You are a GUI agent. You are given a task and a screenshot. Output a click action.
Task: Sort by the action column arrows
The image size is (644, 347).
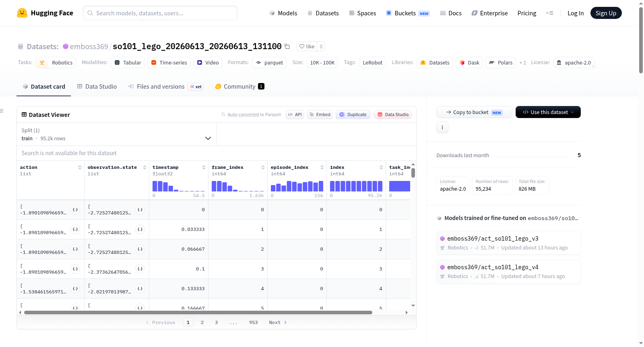click(x=80, y=167)
